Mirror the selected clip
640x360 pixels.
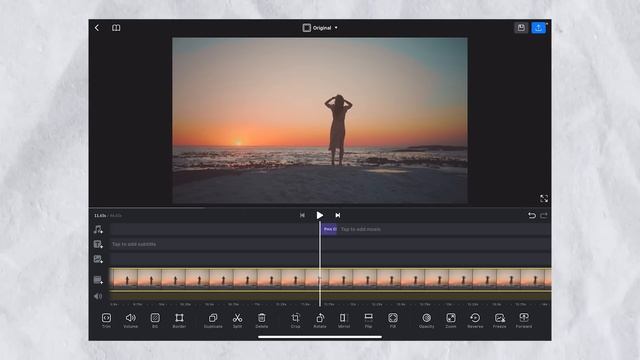click(x=344, y=320)
